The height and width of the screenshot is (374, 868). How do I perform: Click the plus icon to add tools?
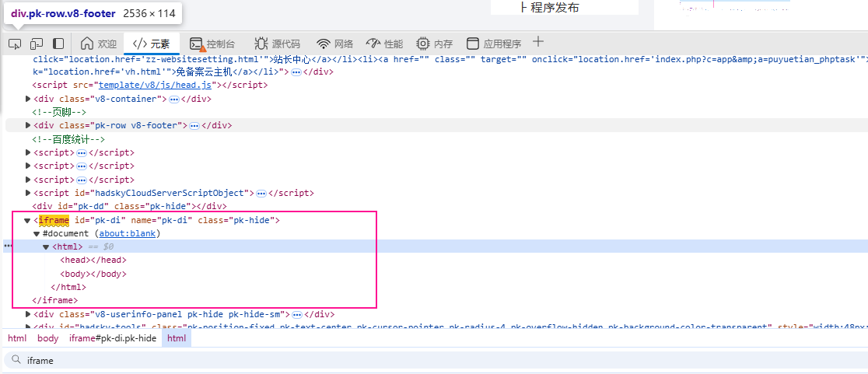coord(538,42)
